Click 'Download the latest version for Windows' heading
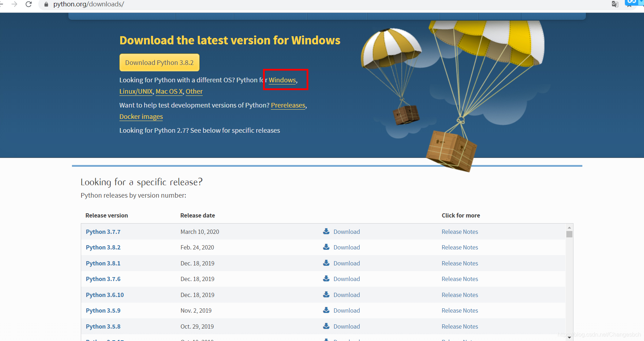This screenshot has height=341, width=644. coord(230,40)
